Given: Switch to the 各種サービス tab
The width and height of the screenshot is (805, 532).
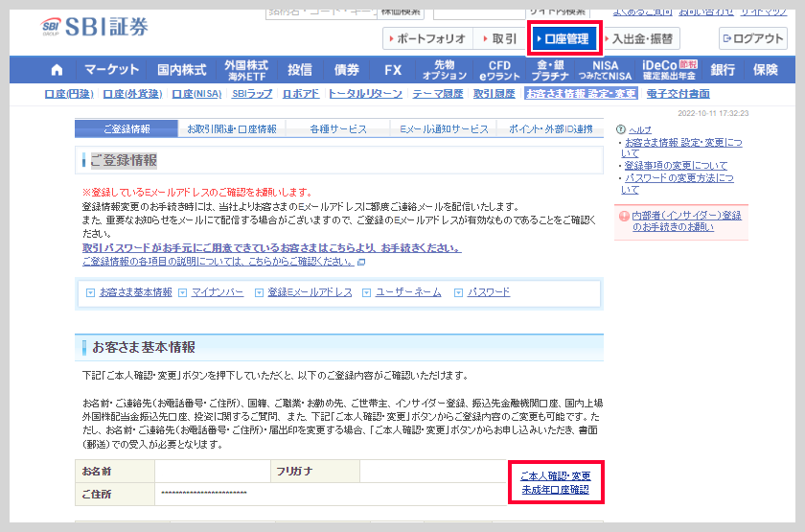Looking at the screenshot, I should [337, 128].
